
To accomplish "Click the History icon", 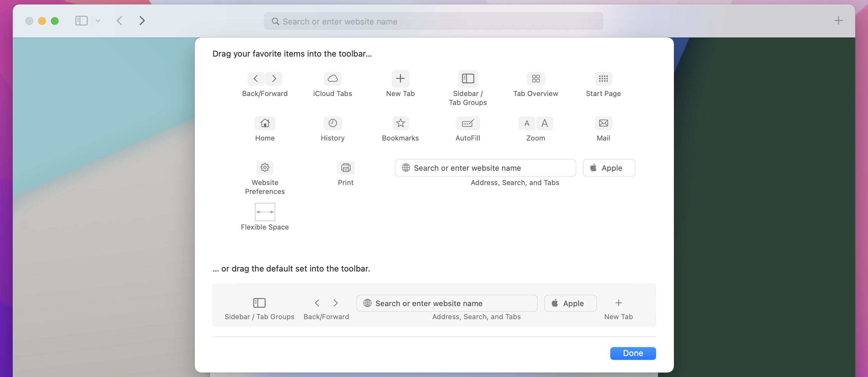I will point(333,123).
